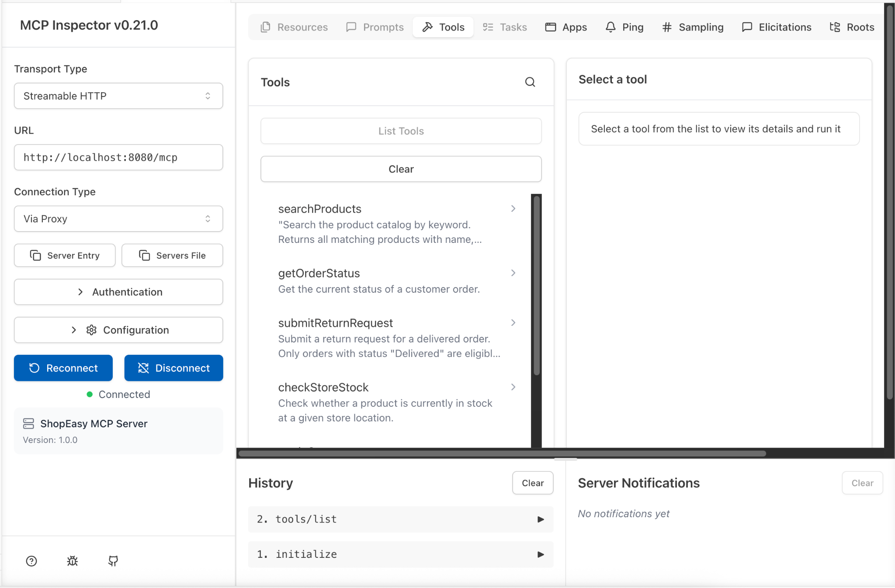Switch to the Tasks tab
Screen dimensions: 895x588
point(505,27)
